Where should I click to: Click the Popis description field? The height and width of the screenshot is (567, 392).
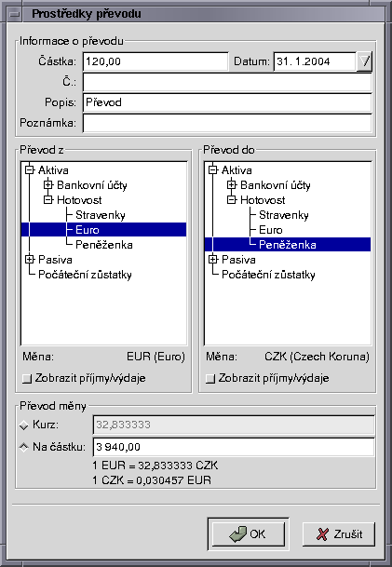click(227, 102)
